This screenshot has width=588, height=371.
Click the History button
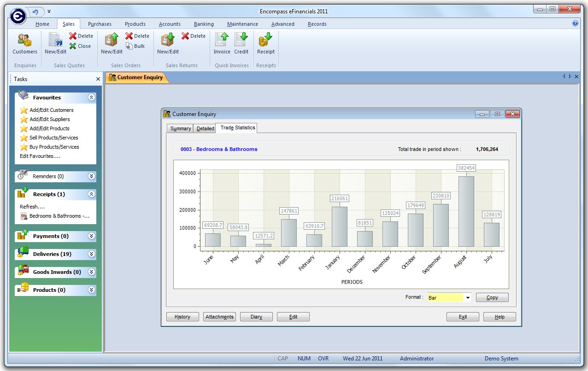point(182,317)
